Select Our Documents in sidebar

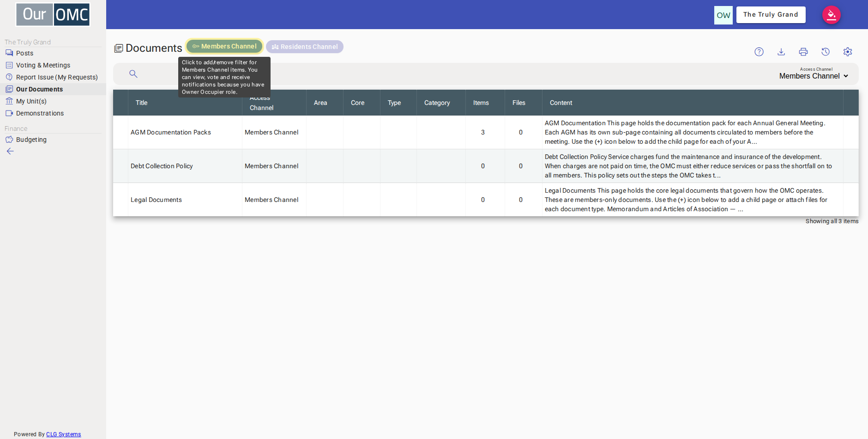[x=53, y=89]
